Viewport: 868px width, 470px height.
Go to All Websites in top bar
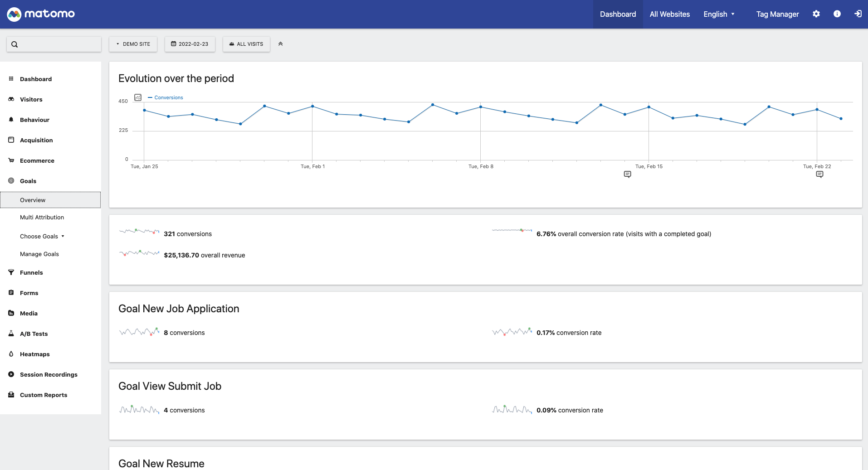(669, 14)
